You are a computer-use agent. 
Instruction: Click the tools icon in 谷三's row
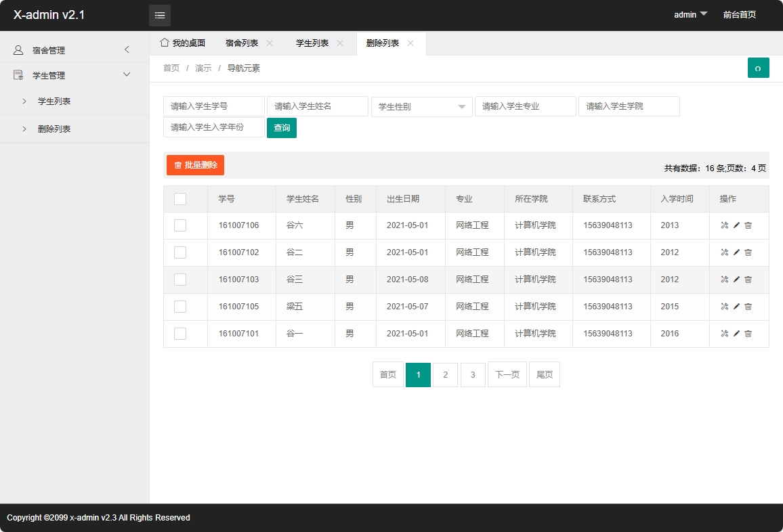(724, 280)
